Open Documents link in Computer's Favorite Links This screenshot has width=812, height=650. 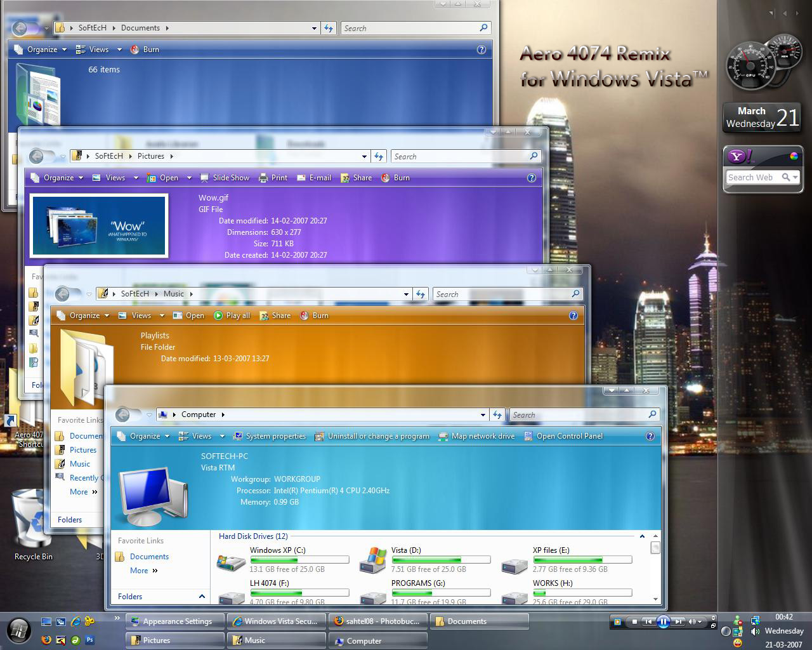(149, 557)
